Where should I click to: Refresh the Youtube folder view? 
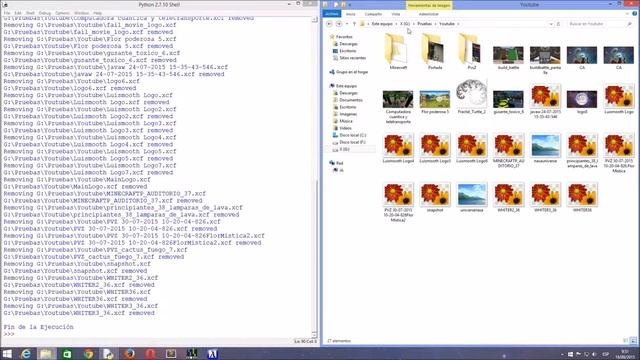[558, 24]
